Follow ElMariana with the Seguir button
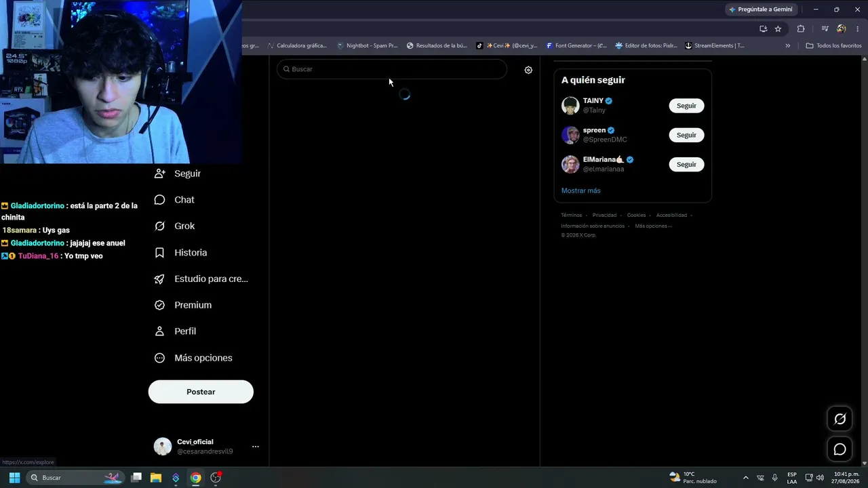Image resolution: width=868 pixels, height=488 pixels. click(686, 164)
